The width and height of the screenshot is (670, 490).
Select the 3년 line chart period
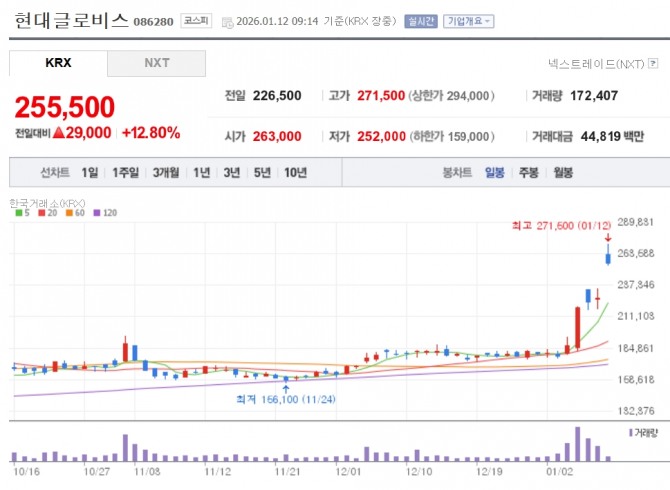coord(232,173)
